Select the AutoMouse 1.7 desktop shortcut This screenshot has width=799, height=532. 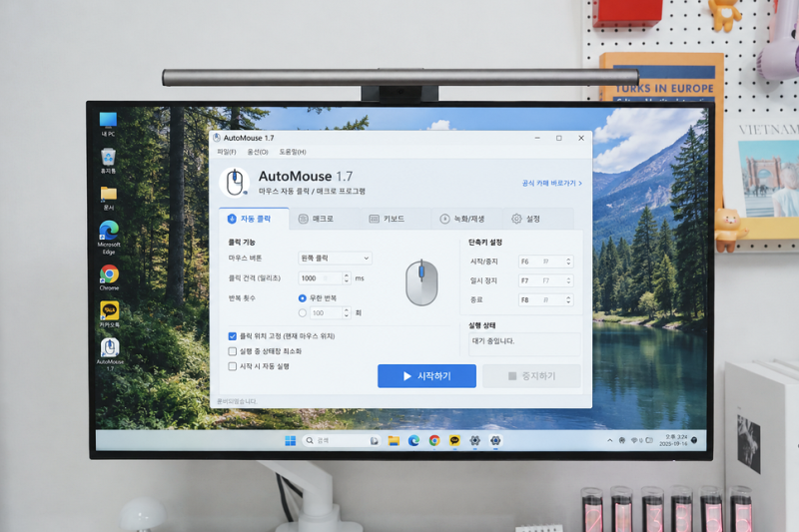pos(110,354)
